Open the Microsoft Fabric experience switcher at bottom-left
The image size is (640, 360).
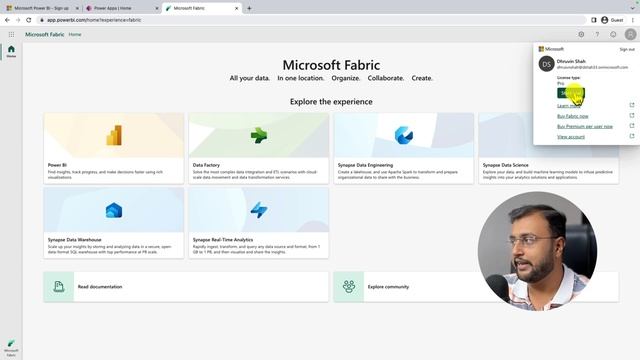tap(11, 348)
